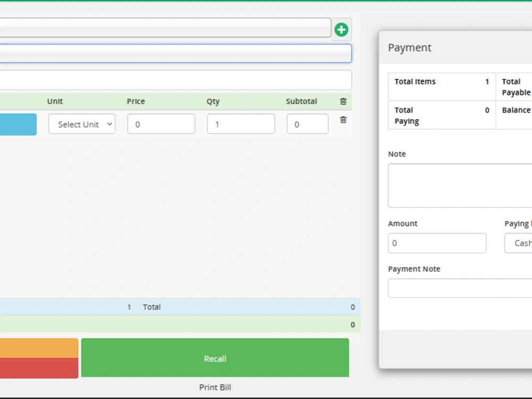Click the Print Bill button

pos(215,387)
